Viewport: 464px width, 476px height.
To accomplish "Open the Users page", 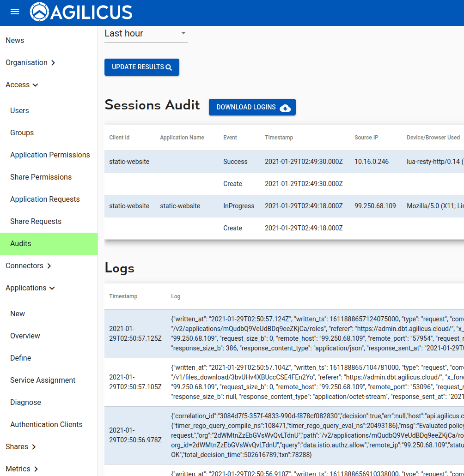I will [19, 111].
